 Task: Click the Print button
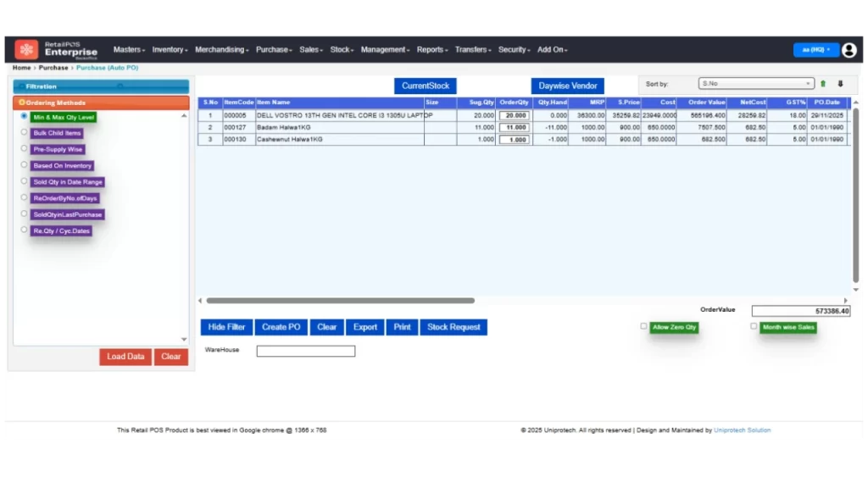(402, 327)
